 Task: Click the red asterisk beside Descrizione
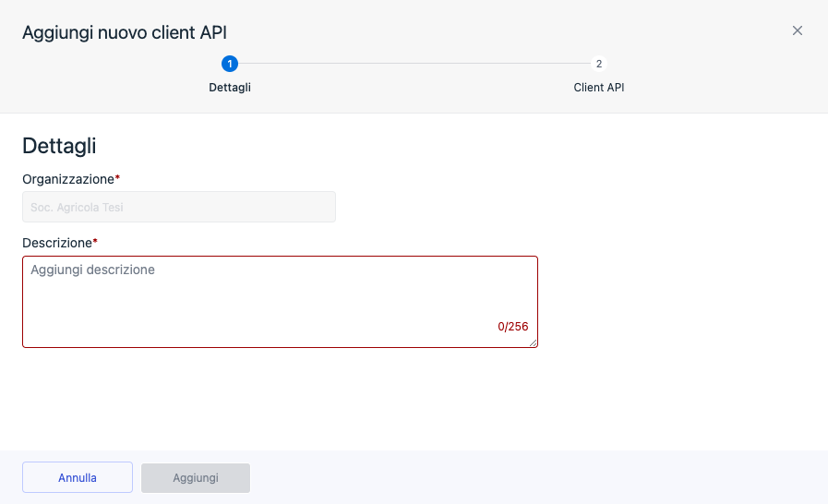click(96, 242)
